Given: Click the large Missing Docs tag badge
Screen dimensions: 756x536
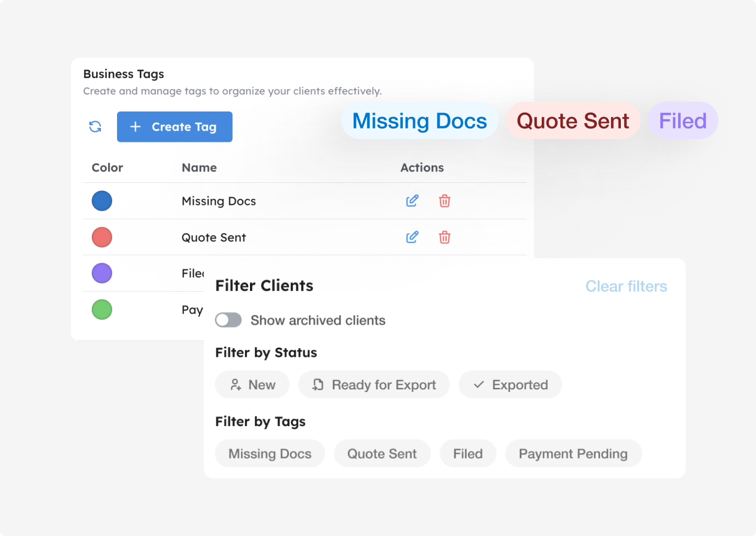Looking at the screenshot, I should (419, 121).
